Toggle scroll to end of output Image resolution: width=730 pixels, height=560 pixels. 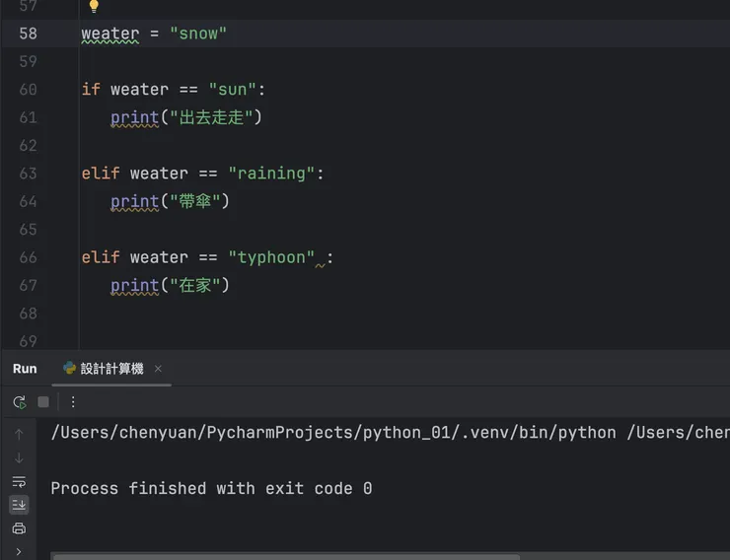19,505
